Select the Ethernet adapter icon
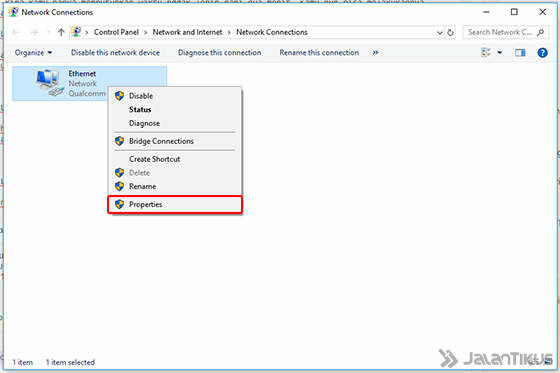This screenshot has width=560, height=373. pyautogui.click(x=49, y=83)
